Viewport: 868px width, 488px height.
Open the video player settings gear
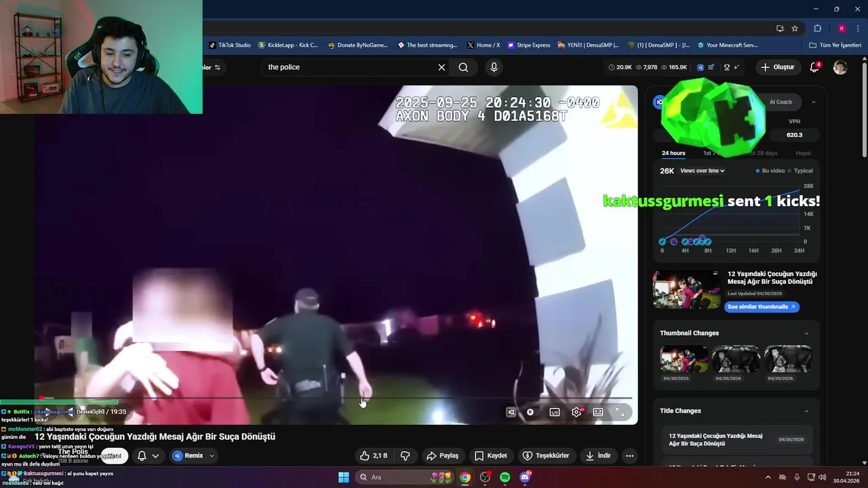pyautogui.click(x=576, y=412)
